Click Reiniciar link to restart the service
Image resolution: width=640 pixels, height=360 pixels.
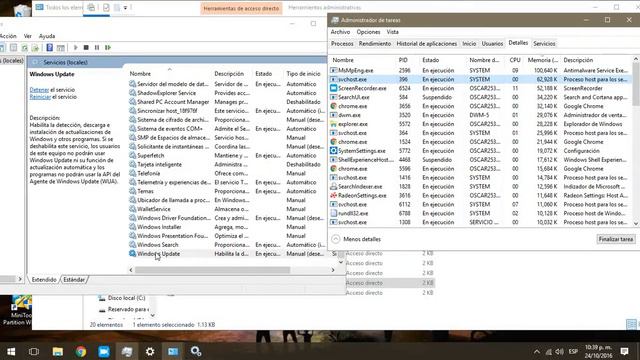[x=40, y=97]
